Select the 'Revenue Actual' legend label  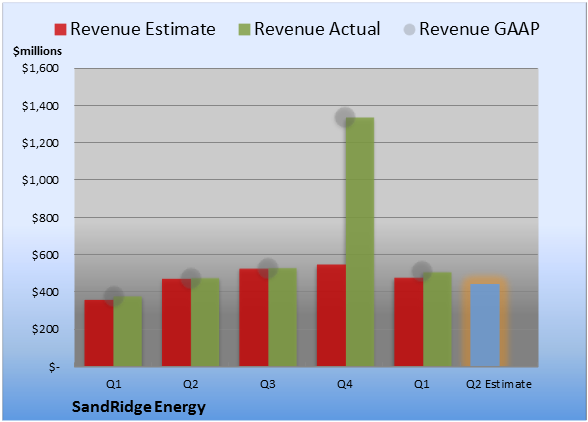point(317,29)
